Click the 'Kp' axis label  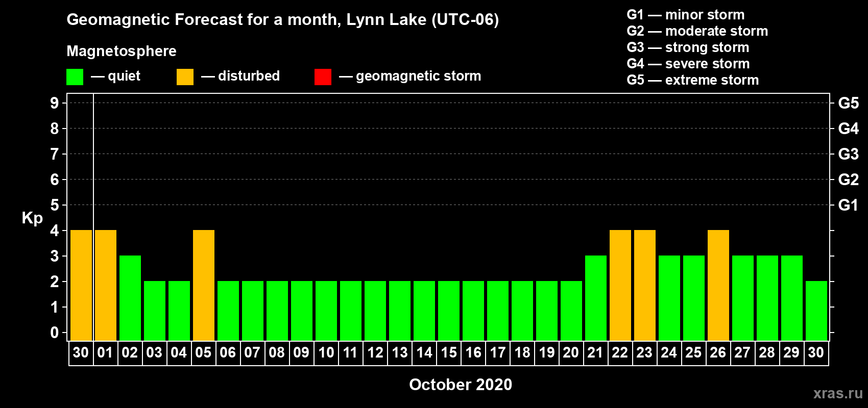32,218
